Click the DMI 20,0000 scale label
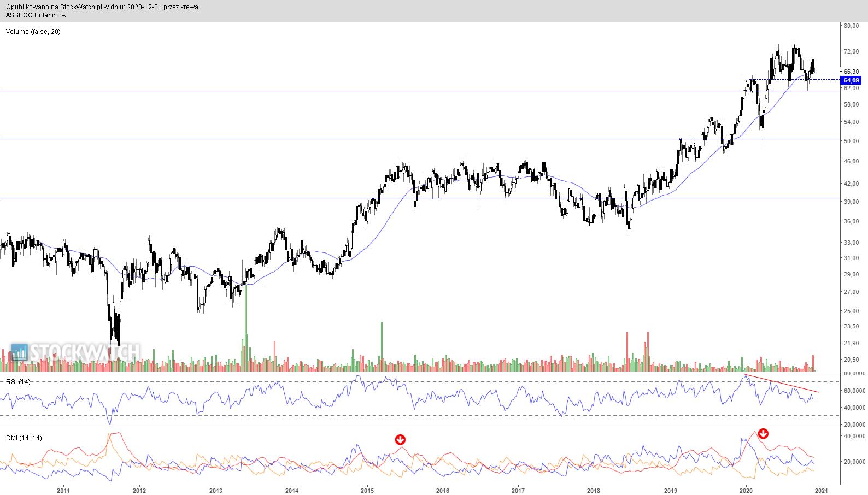868x495 pixels. tap(854, 462)
